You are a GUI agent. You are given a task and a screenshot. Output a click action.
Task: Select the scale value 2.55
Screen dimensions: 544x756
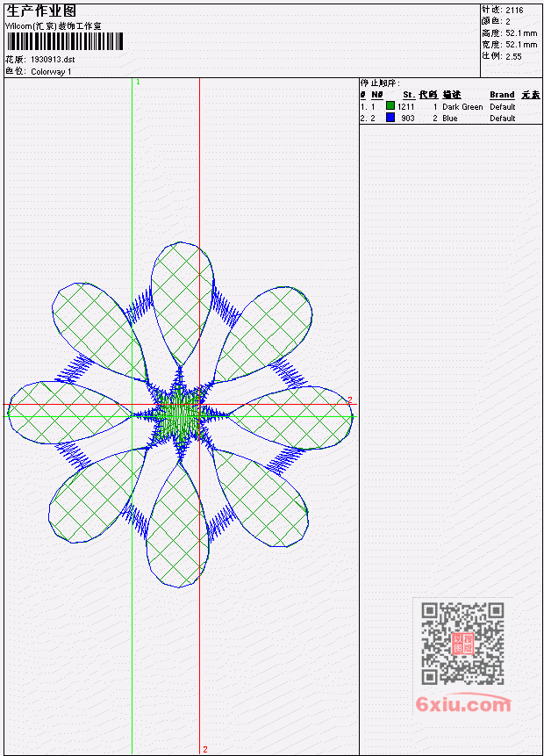pyautogui.click(x=513, y=56)
